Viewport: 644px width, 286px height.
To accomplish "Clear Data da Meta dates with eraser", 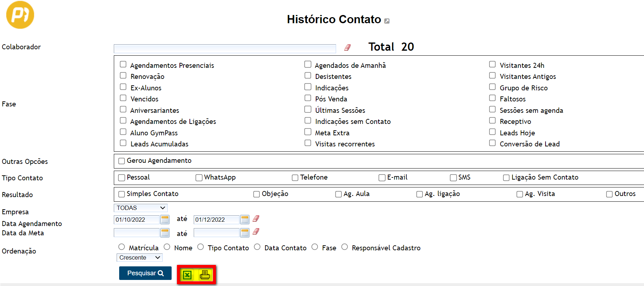I will pyautogui.click(x=256, y=232).
